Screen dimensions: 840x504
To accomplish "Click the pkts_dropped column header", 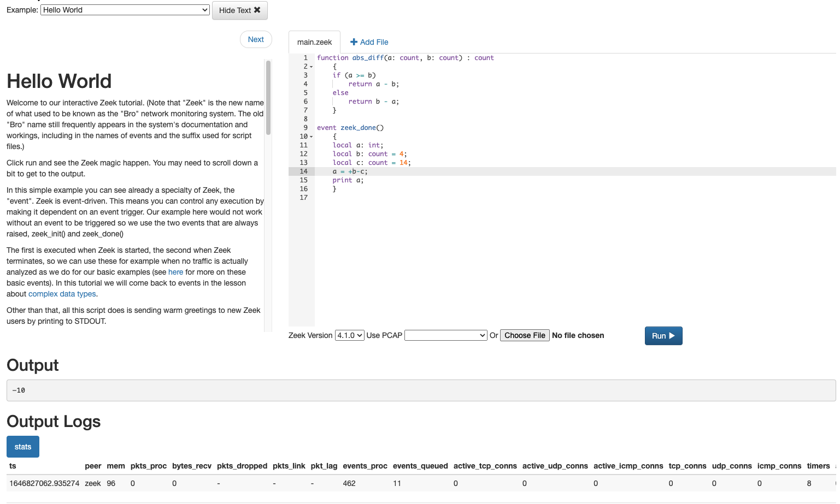I will pyautogui.click(x=242, y=466).
